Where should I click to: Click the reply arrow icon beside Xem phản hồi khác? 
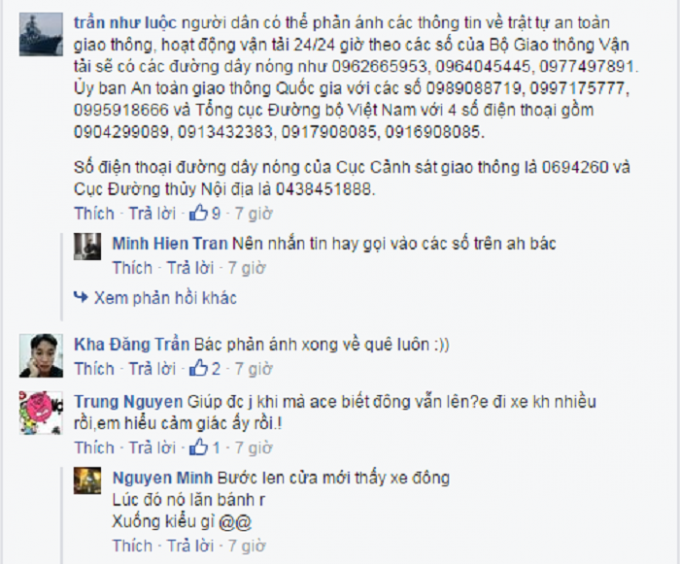tap(81, 297)
